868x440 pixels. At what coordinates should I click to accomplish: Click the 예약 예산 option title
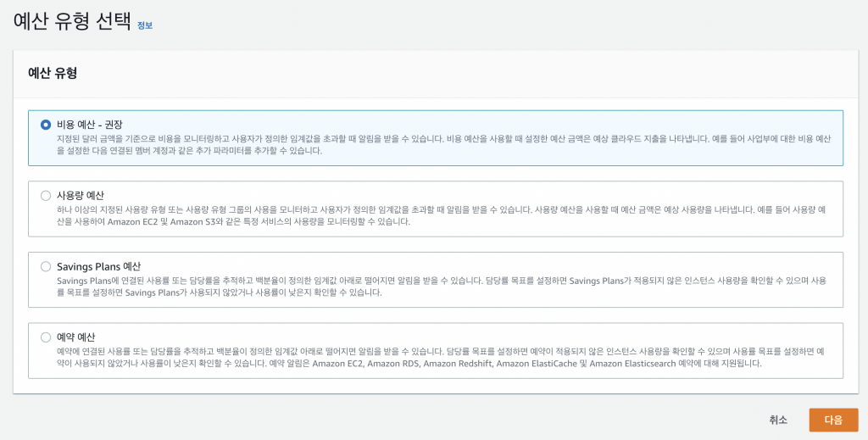[75, 337]
